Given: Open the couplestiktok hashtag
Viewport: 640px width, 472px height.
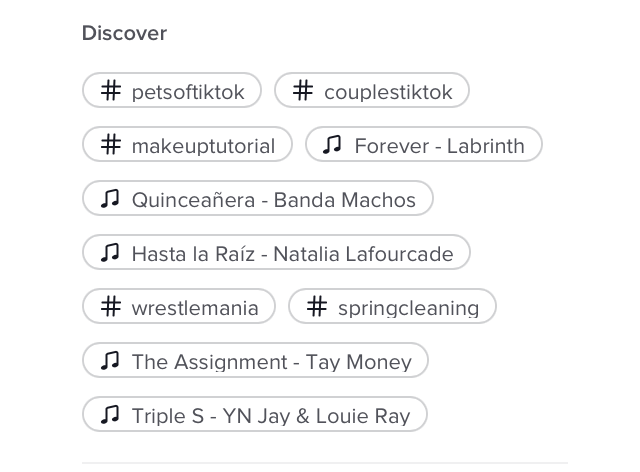Looking at the screenshot, I should pos(388,92).
